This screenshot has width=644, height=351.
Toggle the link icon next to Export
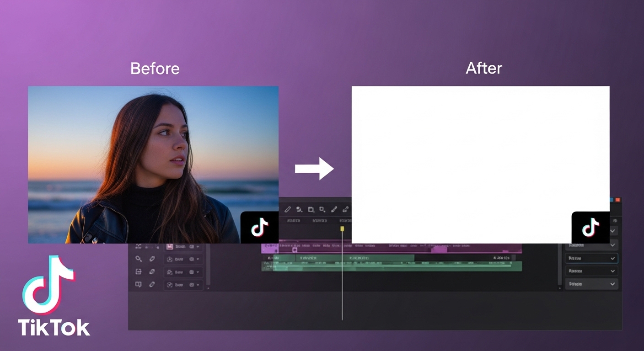(152, 271)
